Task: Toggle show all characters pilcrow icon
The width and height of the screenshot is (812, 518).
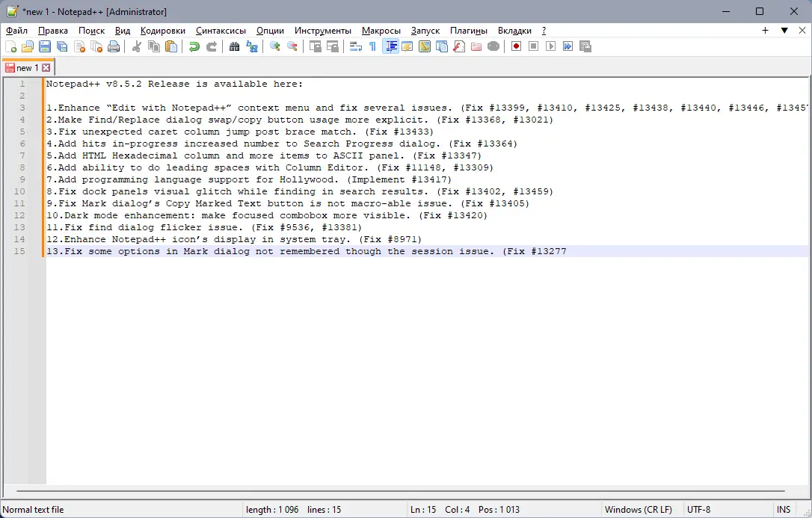Action: click(373, 46)
